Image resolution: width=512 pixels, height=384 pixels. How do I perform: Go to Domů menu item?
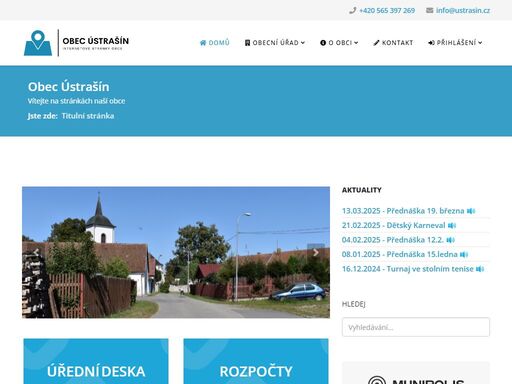click(215, 43)
